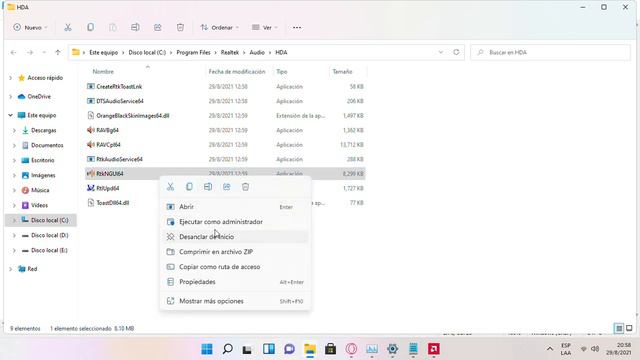
Task: Choose Ejecutar como administrador
Action: point(235,222)
